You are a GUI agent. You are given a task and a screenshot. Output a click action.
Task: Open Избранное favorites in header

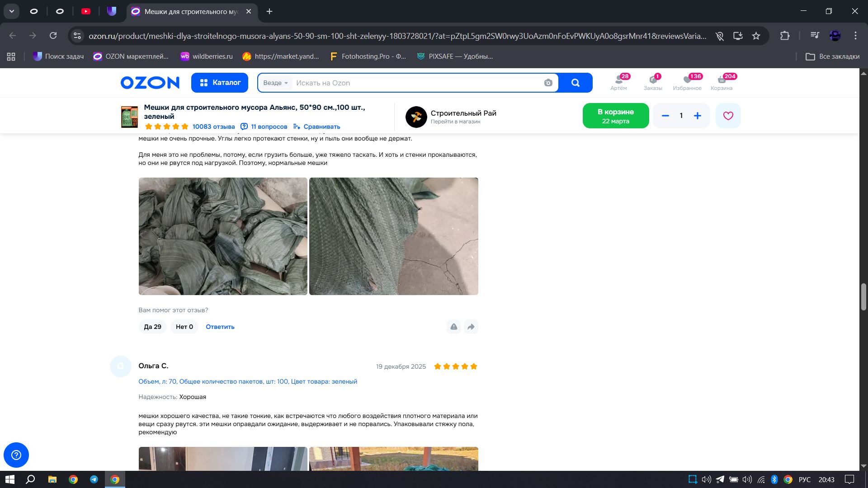[x=687, y=82]
